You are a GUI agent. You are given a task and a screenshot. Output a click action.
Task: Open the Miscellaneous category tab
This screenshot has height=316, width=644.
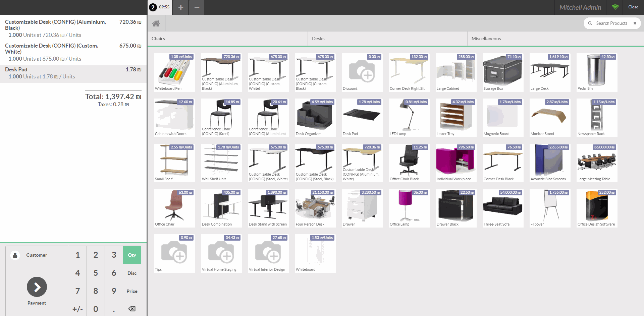click(555, 39)
